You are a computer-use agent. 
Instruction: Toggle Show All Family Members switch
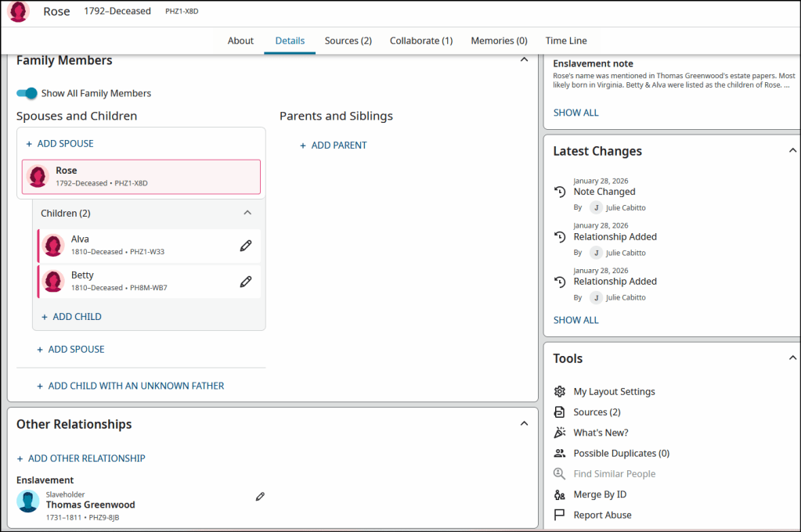coord(27,93)
